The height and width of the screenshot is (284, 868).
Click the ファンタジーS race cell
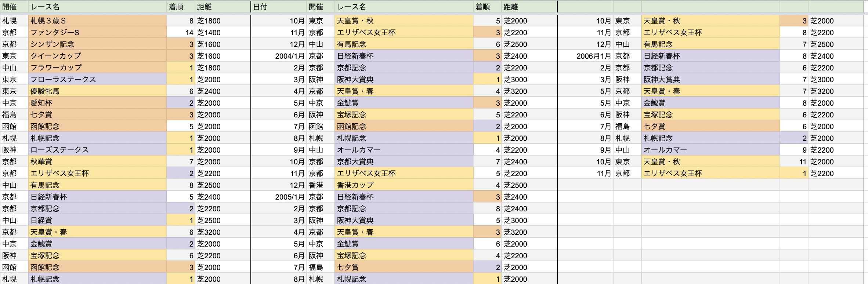(97, 33)
